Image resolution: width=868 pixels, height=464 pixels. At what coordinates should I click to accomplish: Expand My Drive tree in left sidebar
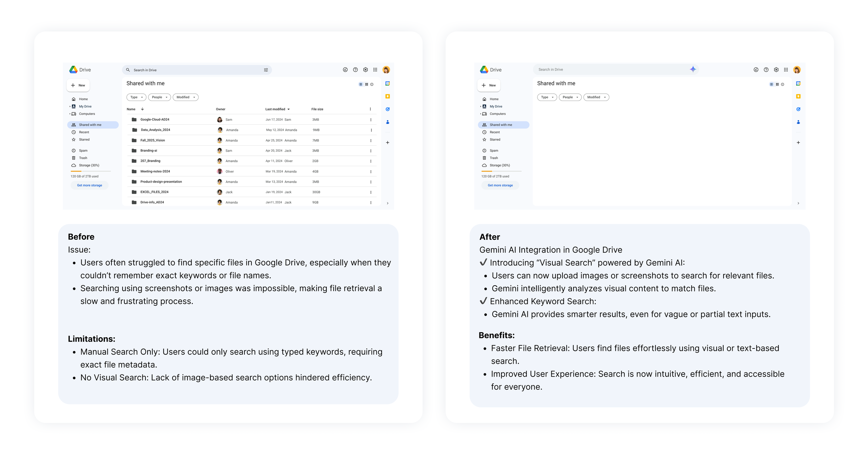(x=70, y=107)
